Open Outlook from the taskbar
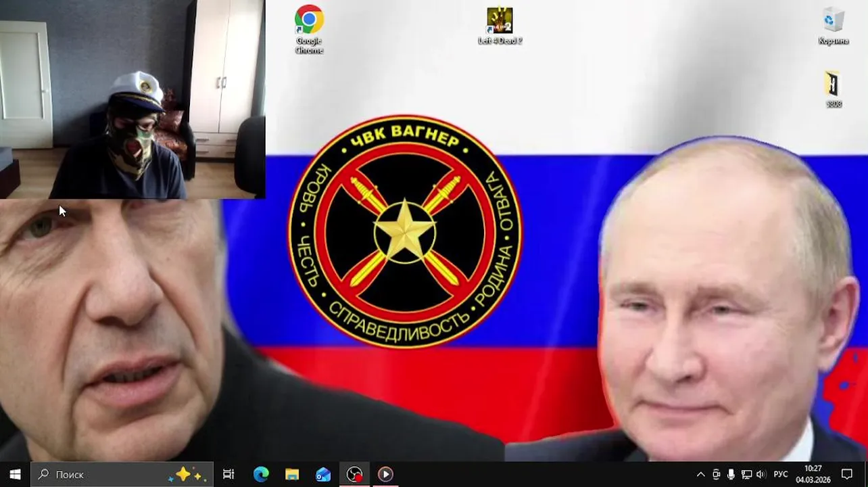868x487 pixels. 323,474
